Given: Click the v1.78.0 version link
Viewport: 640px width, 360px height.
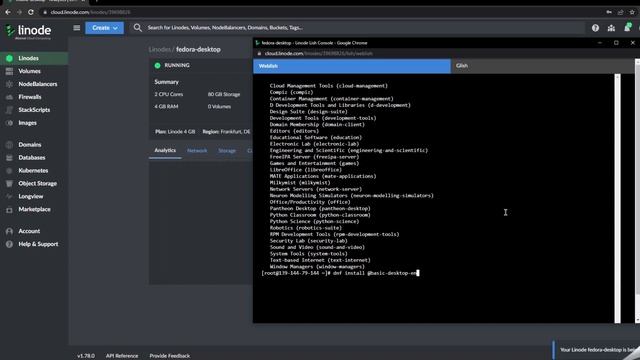Looking at the screenshot, I should click(x=86, y=356).
